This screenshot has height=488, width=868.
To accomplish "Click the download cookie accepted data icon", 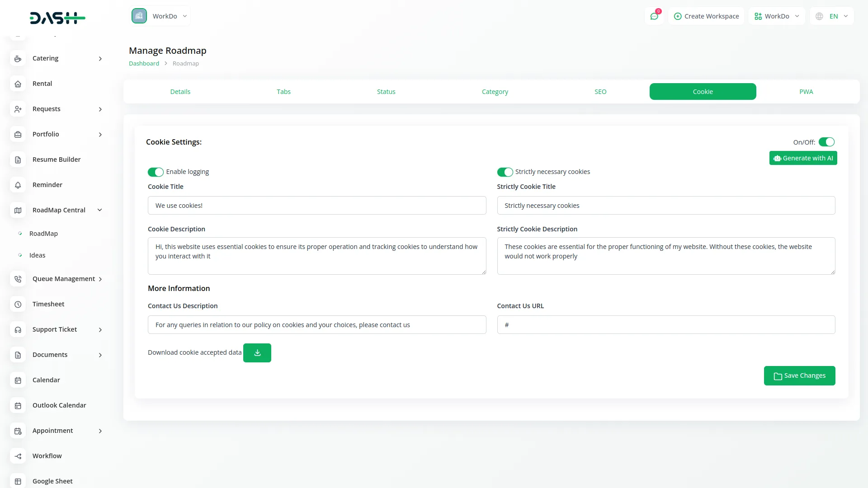I will 257,353.
